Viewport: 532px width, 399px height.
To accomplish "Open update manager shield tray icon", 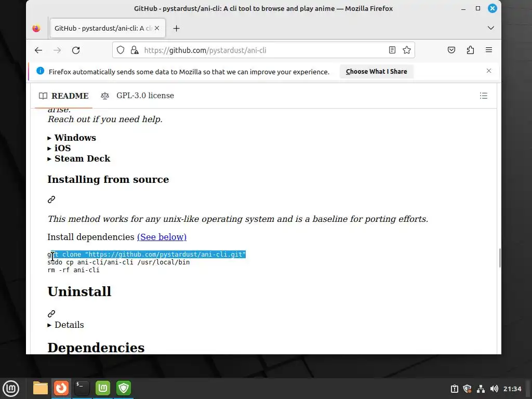I will 467,389.
